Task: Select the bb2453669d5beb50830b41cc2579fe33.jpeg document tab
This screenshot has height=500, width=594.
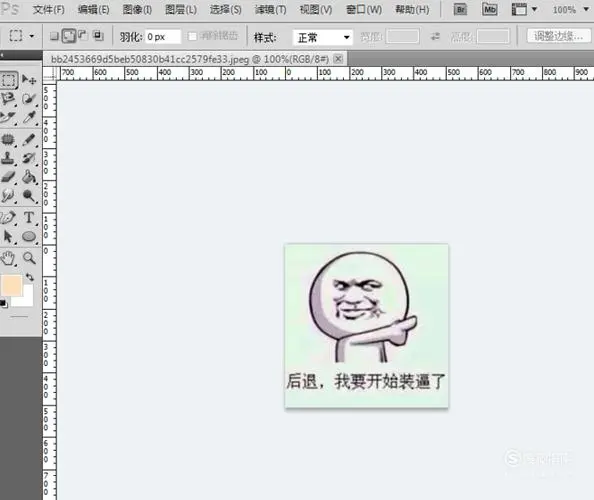Action: pyautogui.click(x=189, y=59)
